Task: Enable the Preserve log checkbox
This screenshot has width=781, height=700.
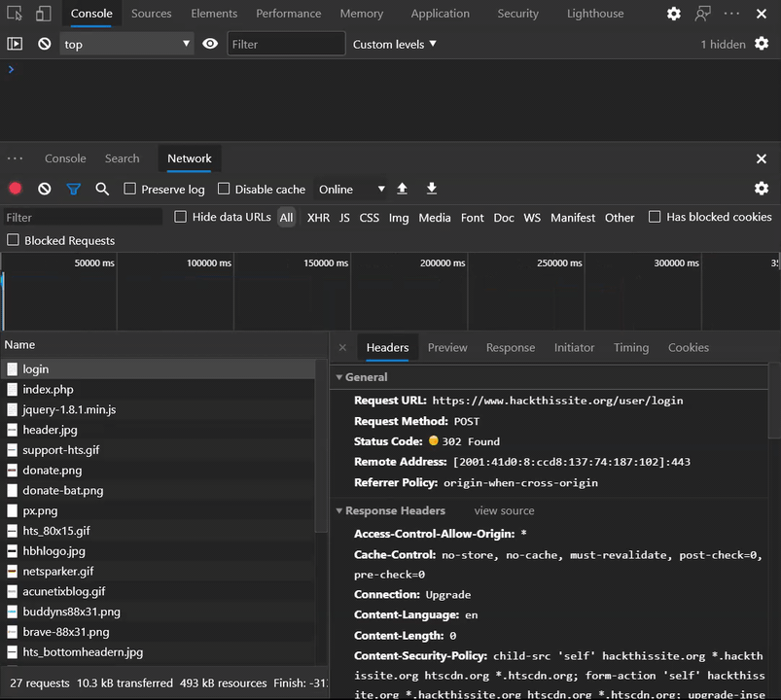Action: [130, 189]
